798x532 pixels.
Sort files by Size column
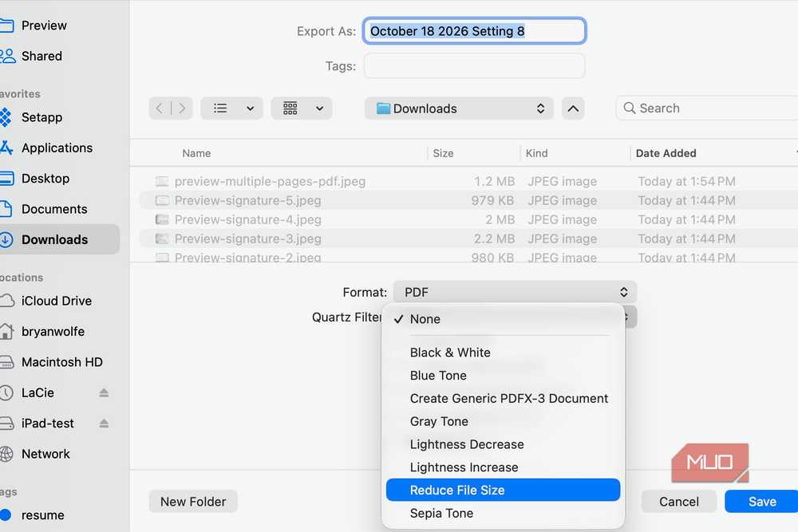pos(443,153)
